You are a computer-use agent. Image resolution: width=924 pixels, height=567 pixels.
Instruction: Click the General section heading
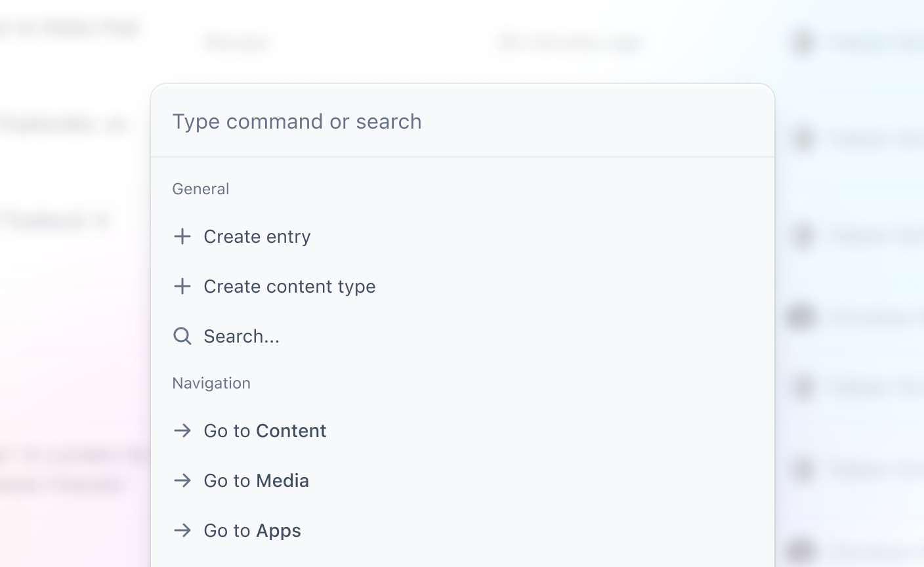[201, 189]
